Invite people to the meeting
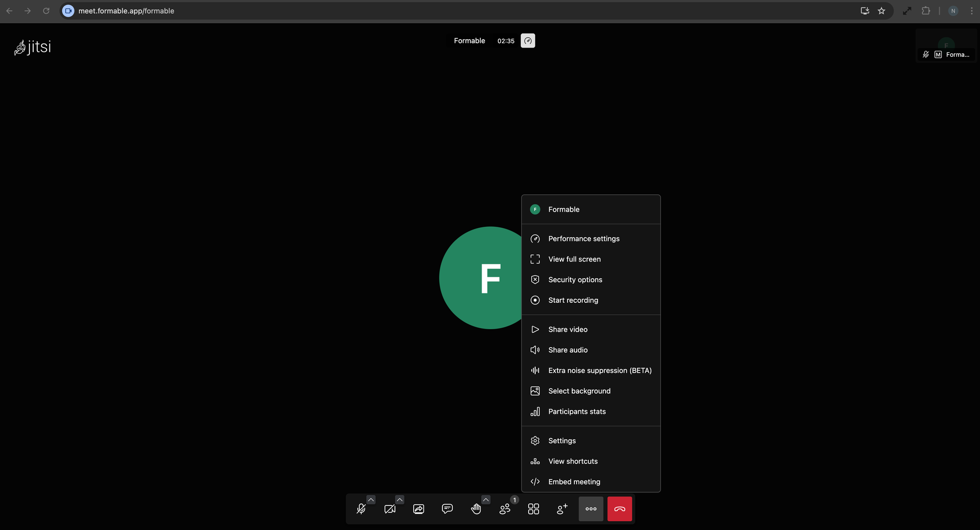 coord(562,508)
